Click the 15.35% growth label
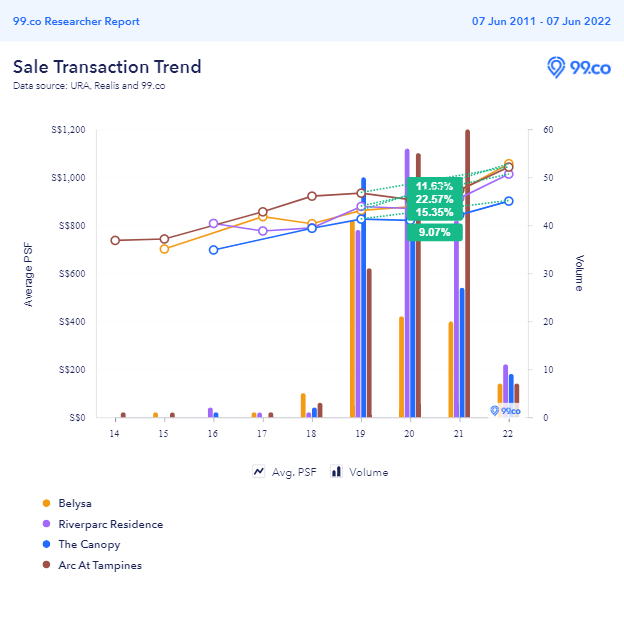The height and width of the screenshot is (640, 624). [434, 212]
